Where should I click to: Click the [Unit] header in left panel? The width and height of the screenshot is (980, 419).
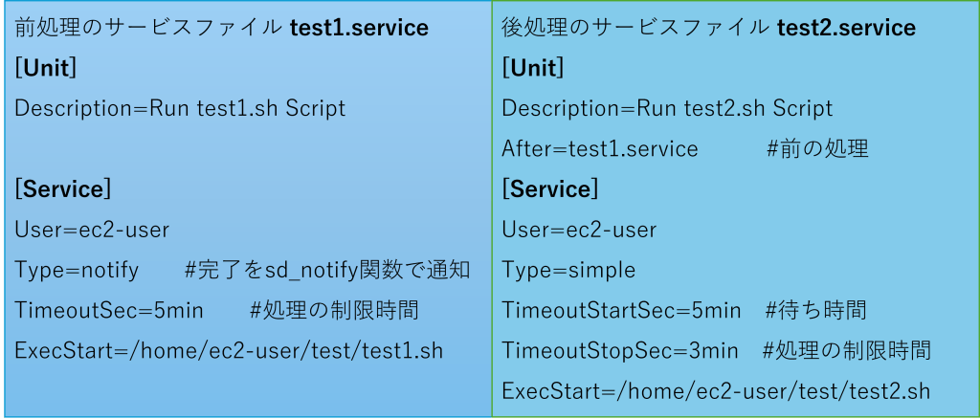pos(46,68)
